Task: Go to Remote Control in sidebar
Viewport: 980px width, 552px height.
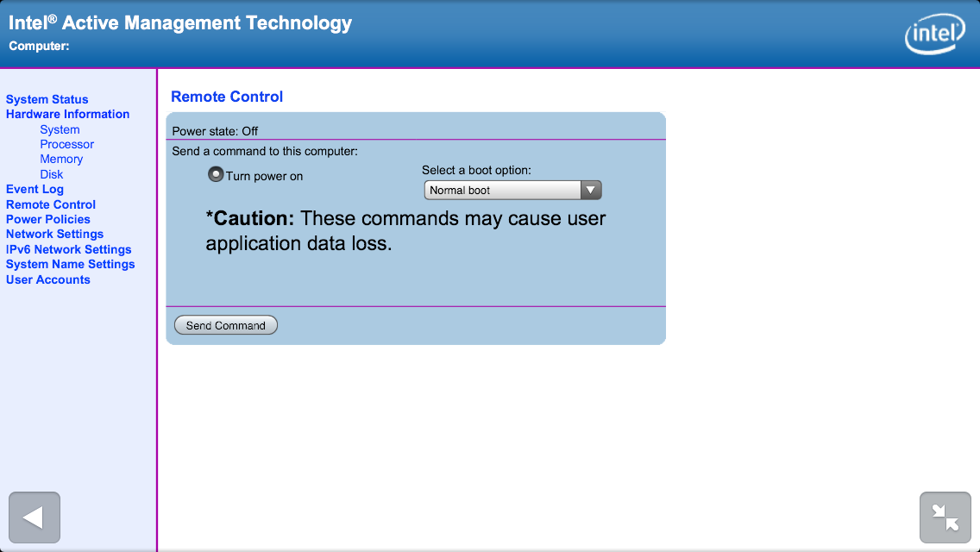Action: pos(51,204)
